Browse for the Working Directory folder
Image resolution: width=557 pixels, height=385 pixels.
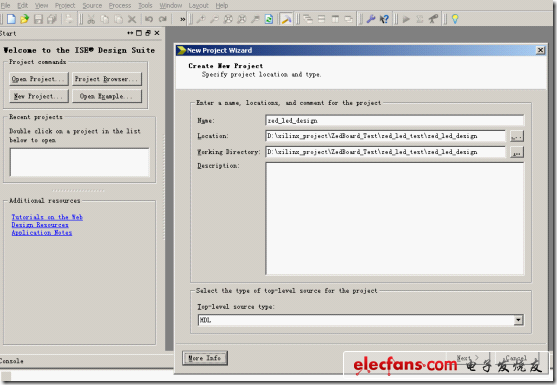point(517,152)
